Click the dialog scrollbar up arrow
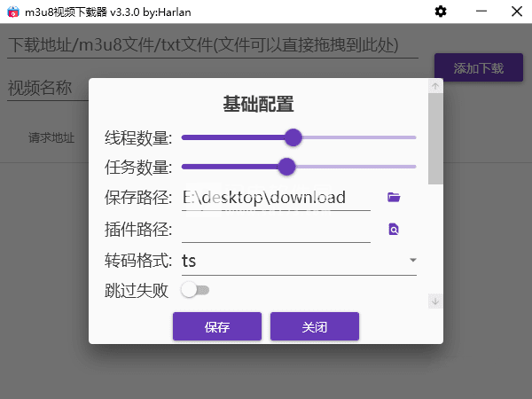 click(435, 87)
